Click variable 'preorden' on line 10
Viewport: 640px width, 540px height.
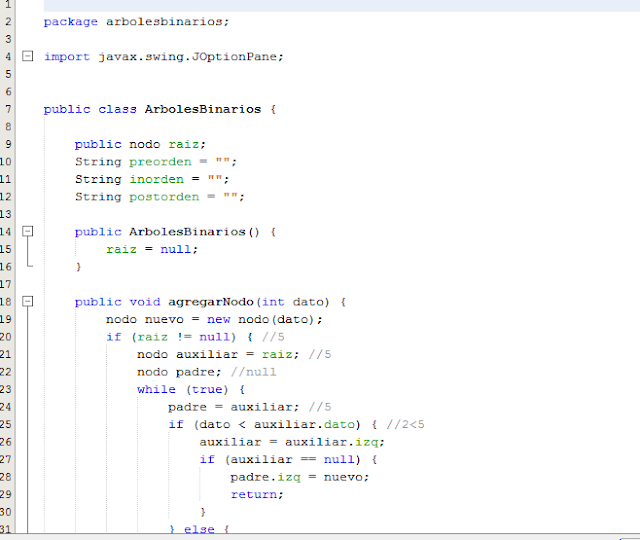tap(160, 162)
